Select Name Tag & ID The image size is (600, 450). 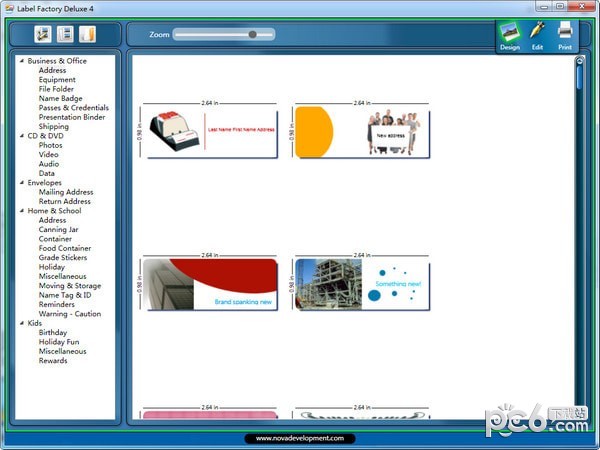click(x=65, y=295)
